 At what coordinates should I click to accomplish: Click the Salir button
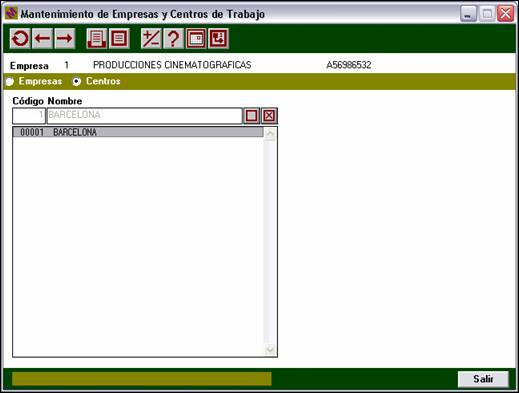483,379
